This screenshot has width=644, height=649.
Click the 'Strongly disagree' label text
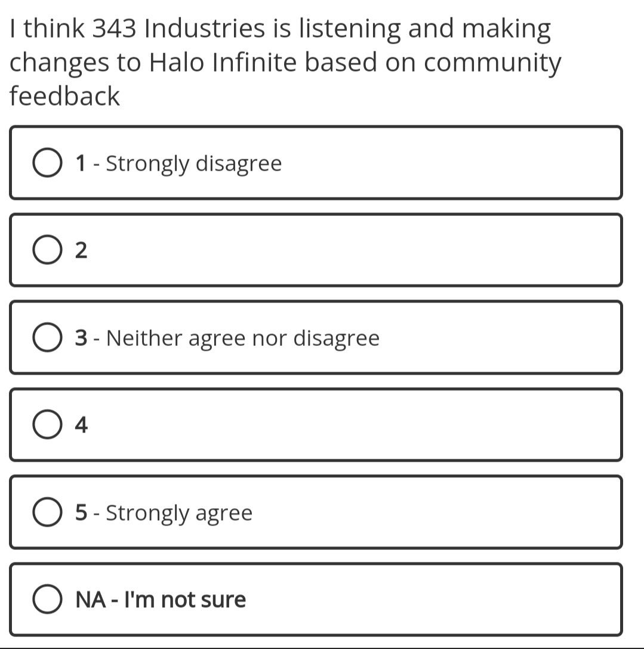(x=193, y=163)
